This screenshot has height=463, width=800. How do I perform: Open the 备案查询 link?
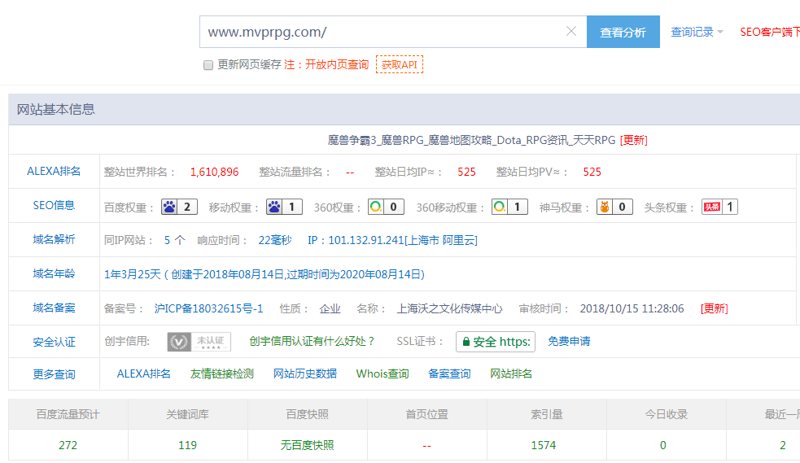[449, 374]
